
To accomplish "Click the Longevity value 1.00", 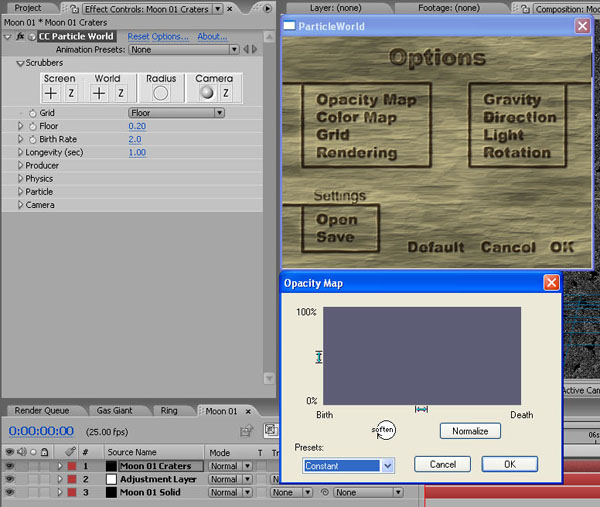I will (137, 153).
